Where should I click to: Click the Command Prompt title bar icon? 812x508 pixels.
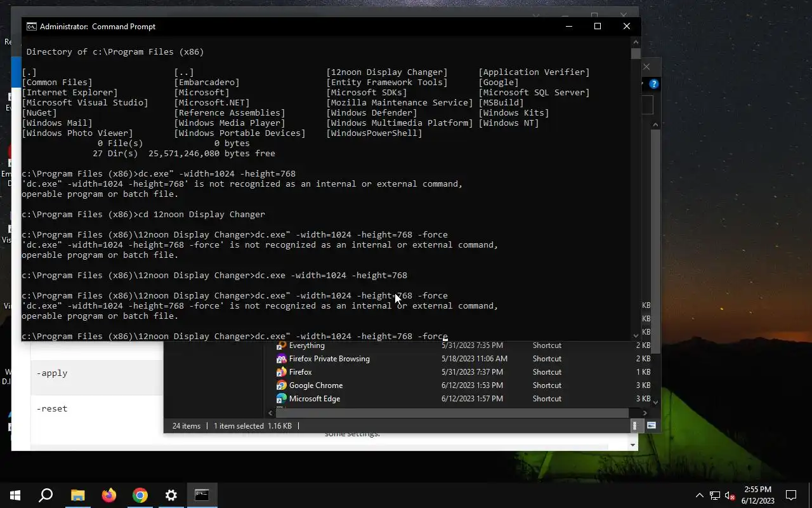tap(30, 26)
